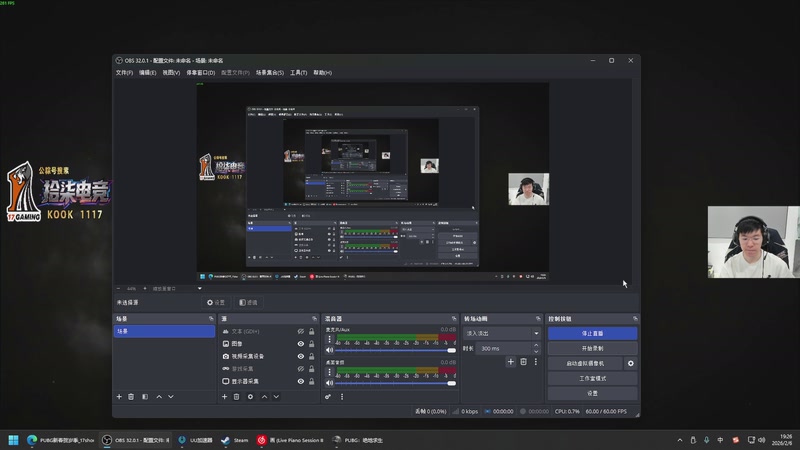Click the source toolbar 滤镜 button
Viewport: 800px width, 450px height.
click(248, 303)
